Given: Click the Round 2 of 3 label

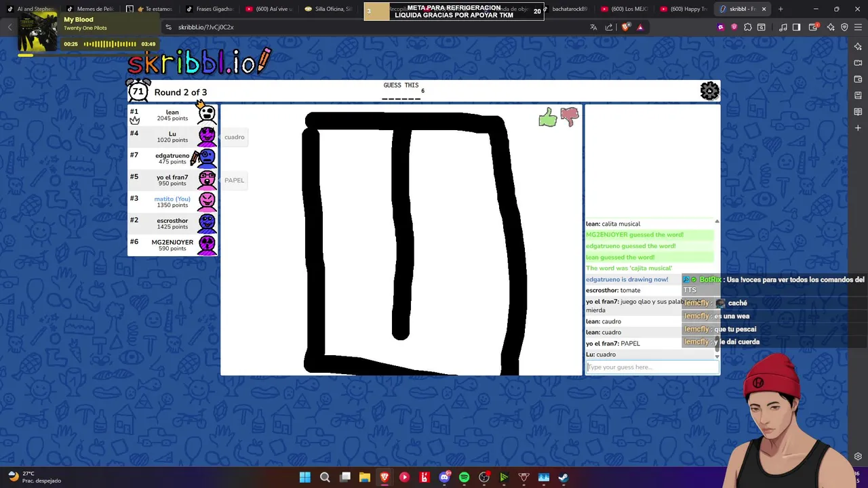Looking at the screenshot, I should (180, 92).
